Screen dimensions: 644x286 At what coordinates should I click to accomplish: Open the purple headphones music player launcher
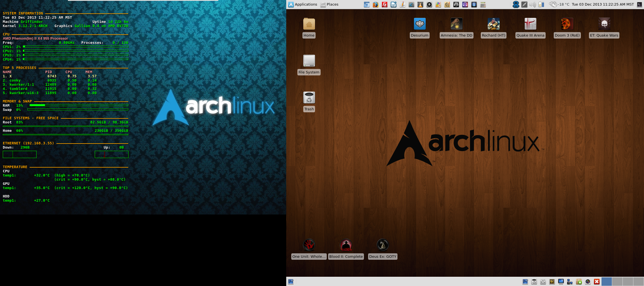pyautogui.click(x=465, y=4)
